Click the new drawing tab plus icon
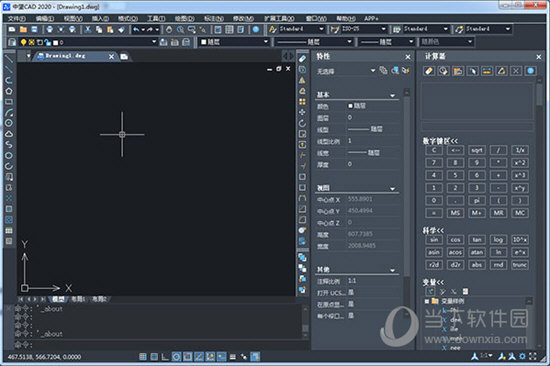Viewport: 550px width, 366px height. click(124, 56)
